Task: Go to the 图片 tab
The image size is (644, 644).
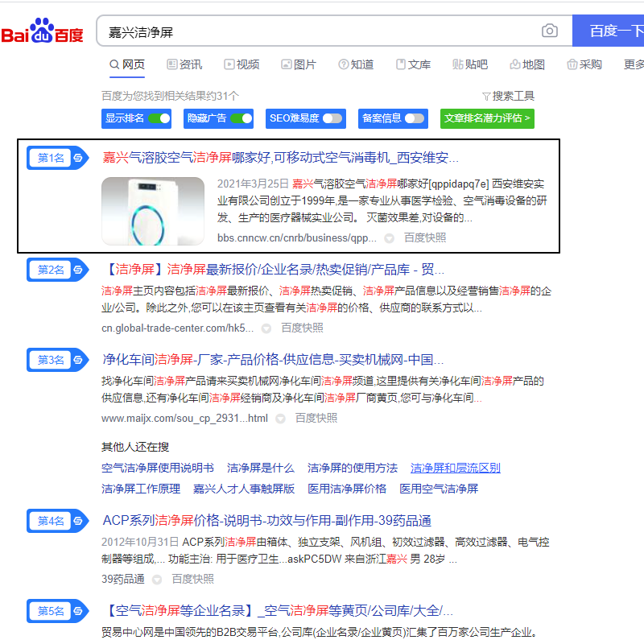Action: tap(299, 64)
